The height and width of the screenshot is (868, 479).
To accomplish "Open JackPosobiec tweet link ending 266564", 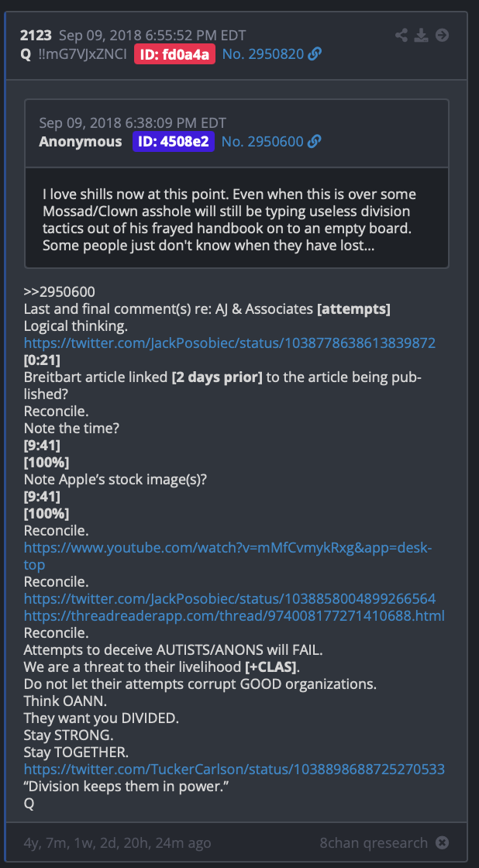I will click(229, 599).
